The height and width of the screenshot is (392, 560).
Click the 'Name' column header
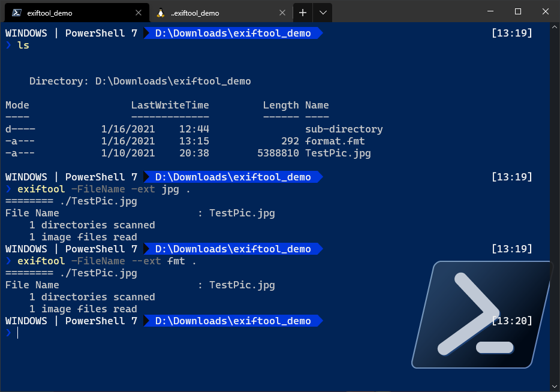coord(317,105)
